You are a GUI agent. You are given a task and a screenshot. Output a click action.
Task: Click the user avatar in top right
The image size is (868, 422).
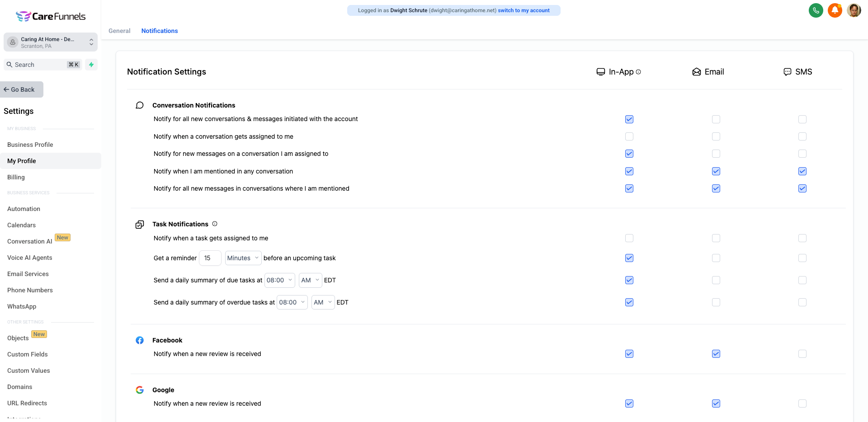point(854,10)
